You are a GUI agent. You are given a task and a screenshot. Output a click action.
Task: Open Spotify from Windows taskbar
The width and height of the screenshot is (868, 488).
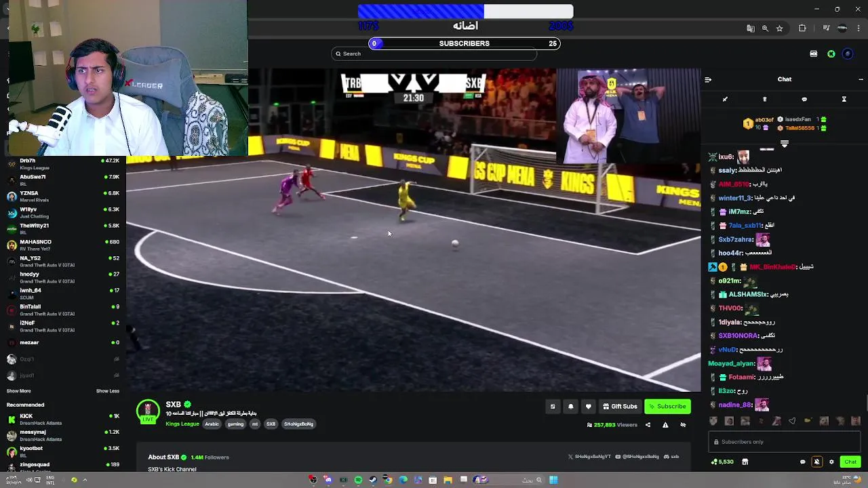point(359,480)
